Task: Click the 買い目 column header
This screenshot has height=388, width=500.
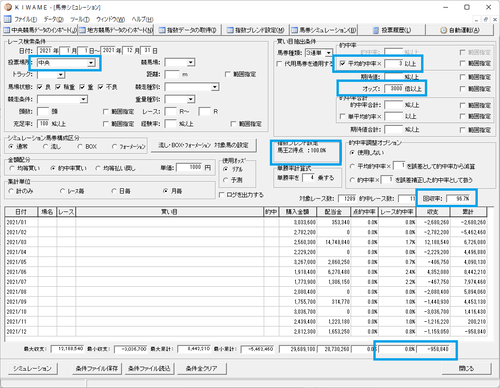Action: pyautogui.click(x=170, y=212)
